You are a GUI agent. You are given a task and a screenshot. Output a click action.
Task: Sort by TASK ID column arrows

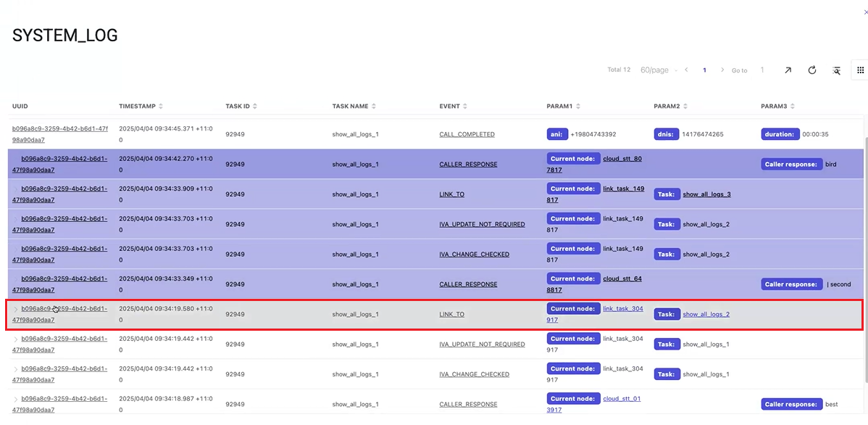[255, 107]
